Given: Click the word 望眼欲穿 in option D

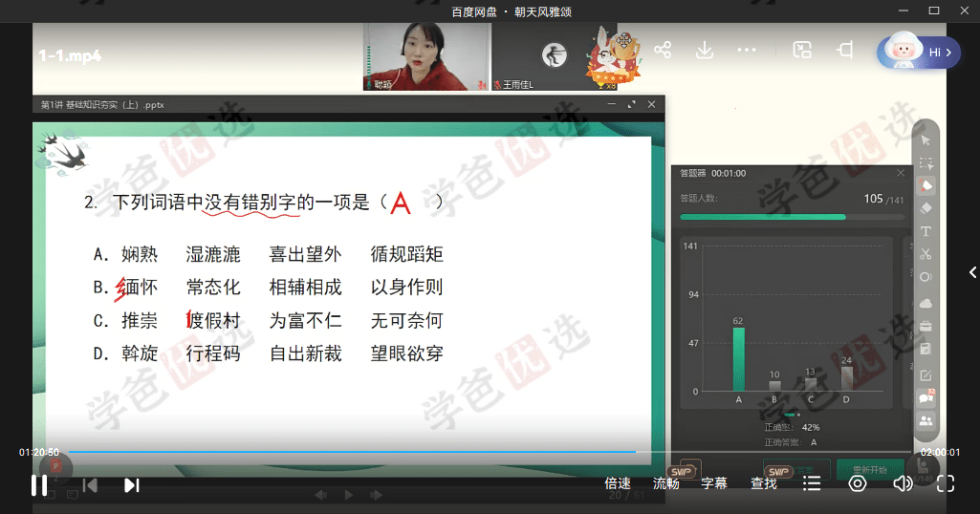Looking at the screenshot, I should (x=407, y=353).
